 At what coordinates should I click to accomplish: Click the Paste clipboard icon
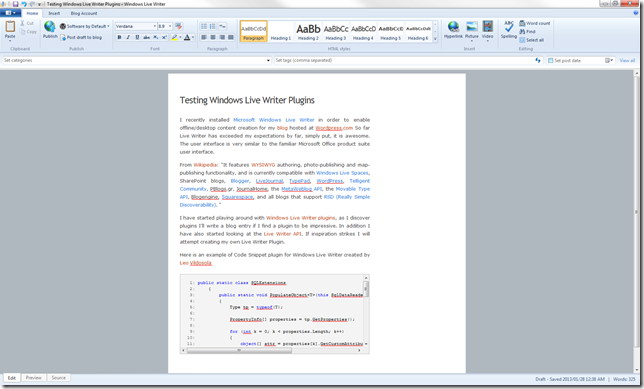(10, 27)
